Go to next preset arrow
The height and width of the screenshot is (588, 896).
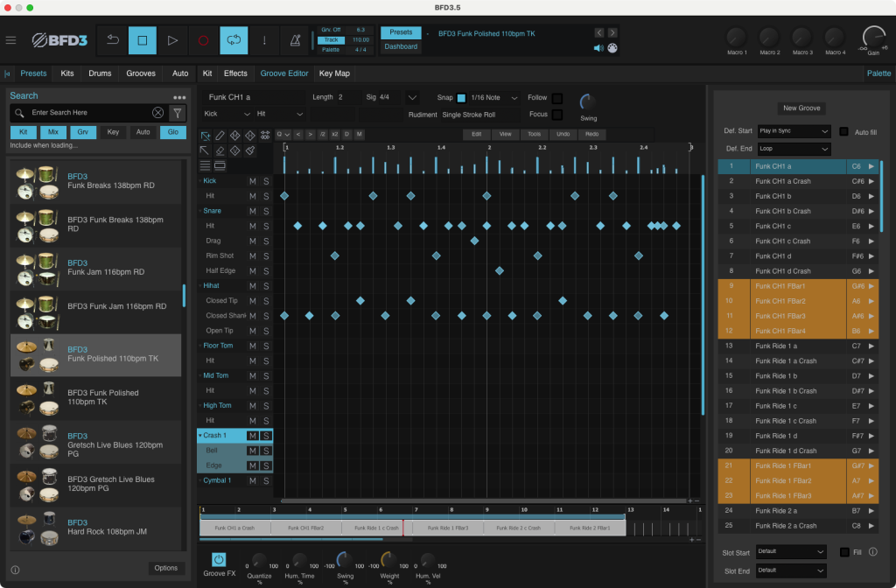(612, 32)
